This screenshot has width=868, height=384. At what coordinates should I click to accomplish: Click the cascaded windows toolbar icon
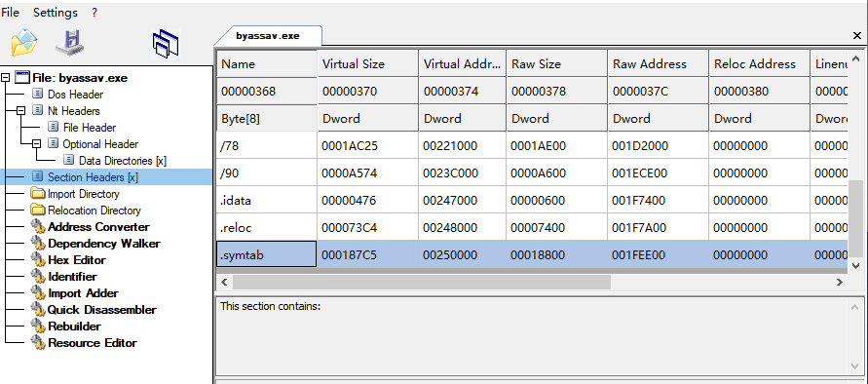[166, 44]
